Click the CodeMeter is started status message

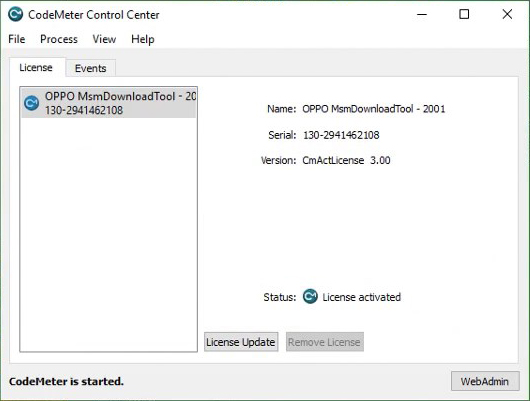click(x=66, y=381)
